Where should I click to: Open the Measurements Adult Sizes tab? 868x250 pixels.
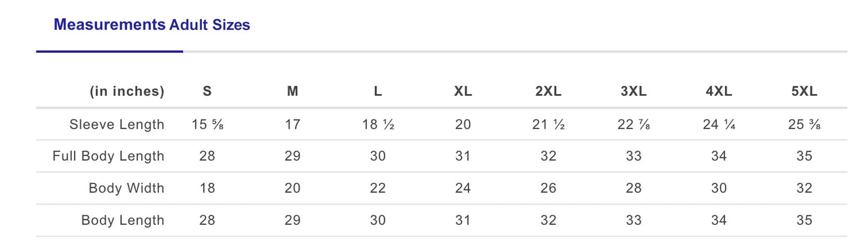tap(151, 25)
